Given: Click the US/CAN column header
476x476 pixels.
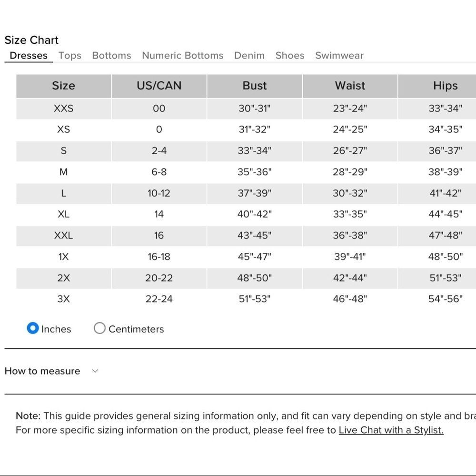Looking at the screenshot, I should 159,86.
